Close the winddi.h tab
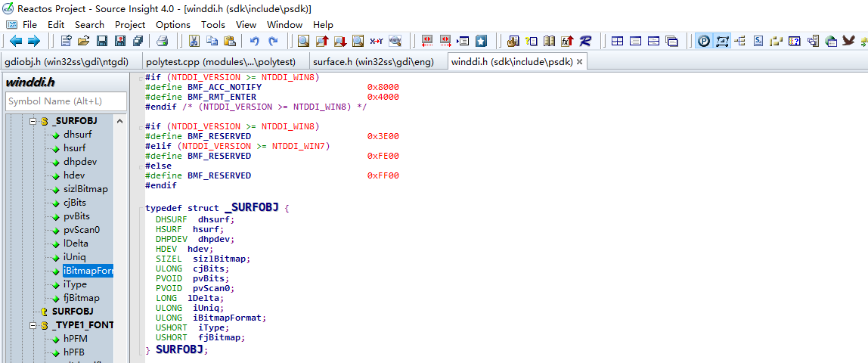The image size is (868, 363). click(580, 62)
